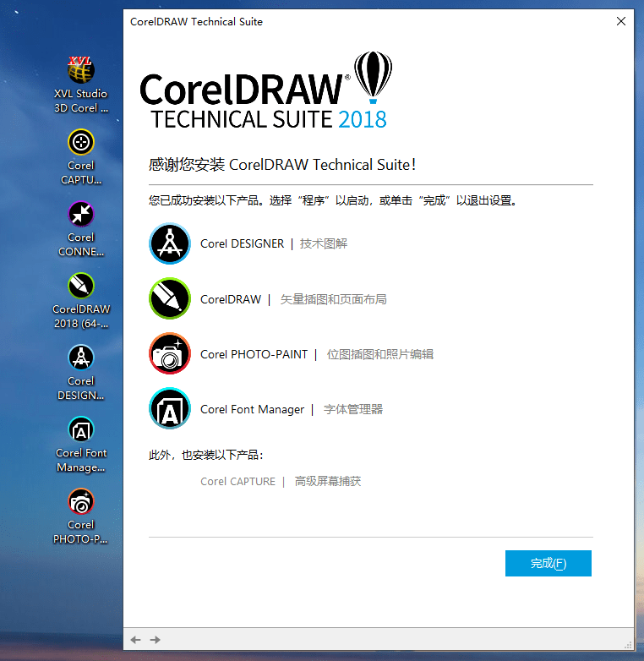Viewport: 644px width, 661px height.
Task: Click the 技术图解 description text
Action: coord(324,243)
